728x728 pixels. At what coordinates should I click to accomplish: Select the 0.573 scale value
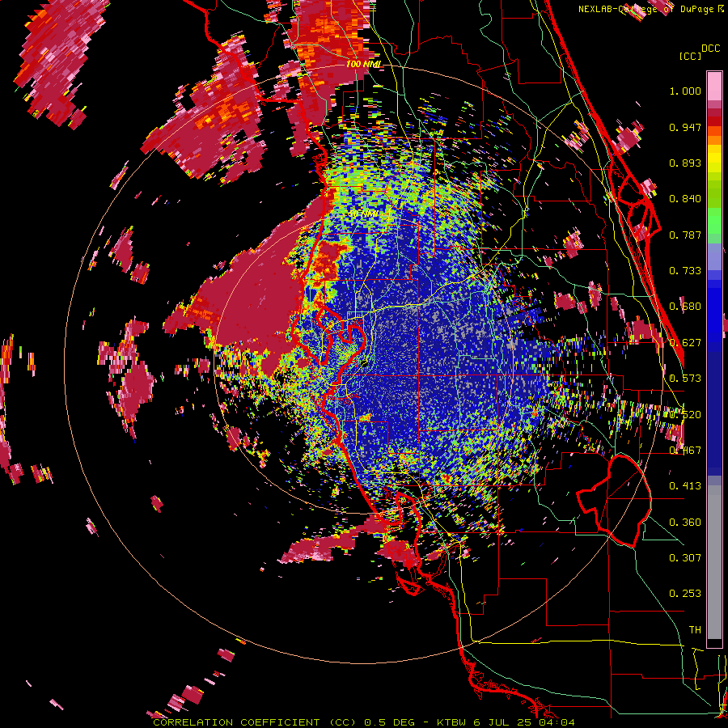point(685,379)
